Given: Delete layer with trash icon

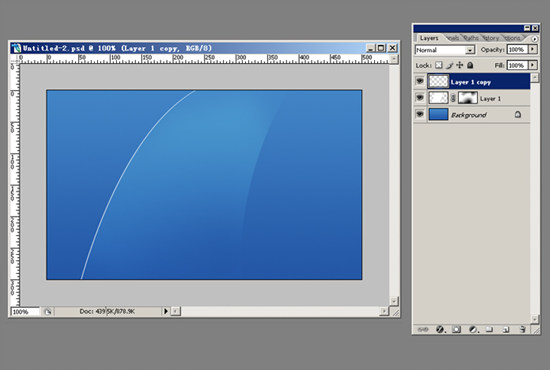Looking at the screenshot, I should 522,330.
